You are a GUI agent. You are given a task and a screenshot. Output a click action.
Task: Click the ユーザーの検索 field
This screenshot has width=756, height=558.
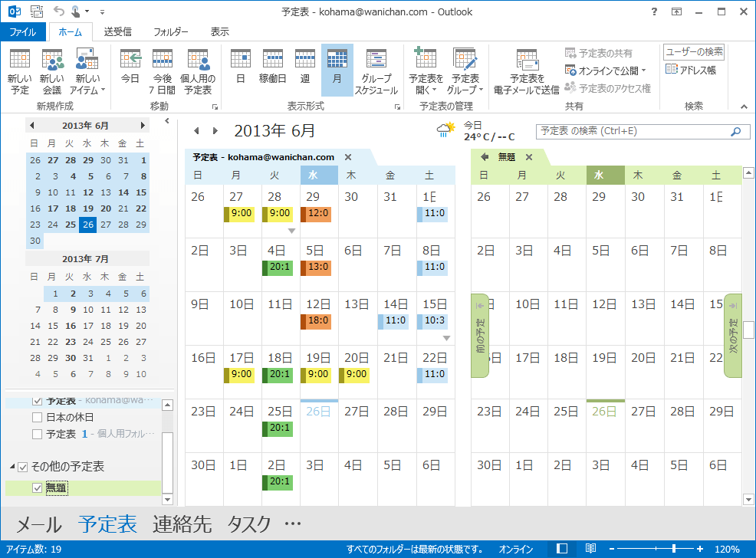[694, 51]
